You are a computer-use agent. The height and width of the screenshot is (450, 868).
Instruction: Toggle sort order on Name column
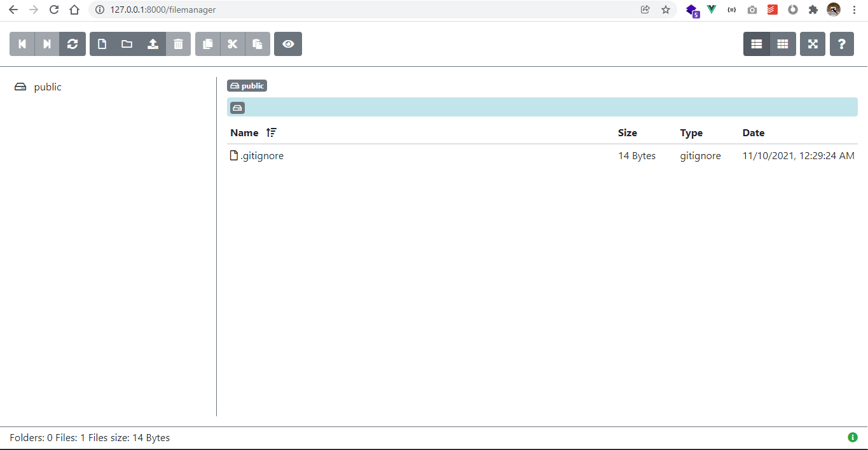pos(271,132)
